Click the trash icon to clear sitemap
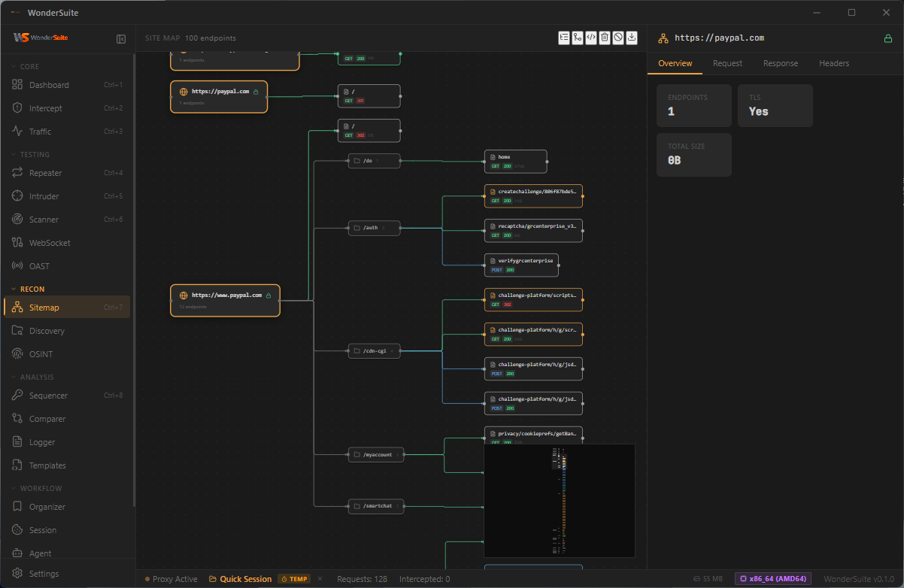Screen dimensions: 904x588 [x=605, y=38]
